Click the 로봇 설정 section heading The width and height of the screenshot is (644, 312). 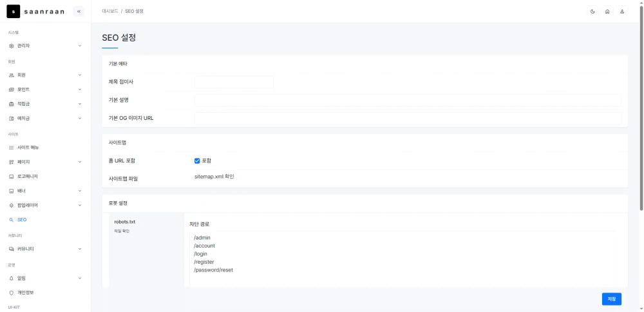[x=118, y=203]
